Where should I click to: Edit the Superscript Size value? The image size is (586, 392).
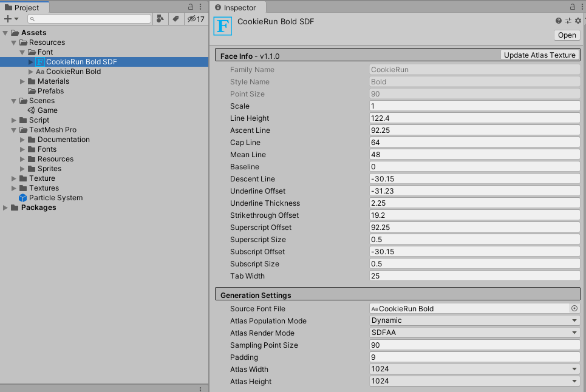coord(475,239)
